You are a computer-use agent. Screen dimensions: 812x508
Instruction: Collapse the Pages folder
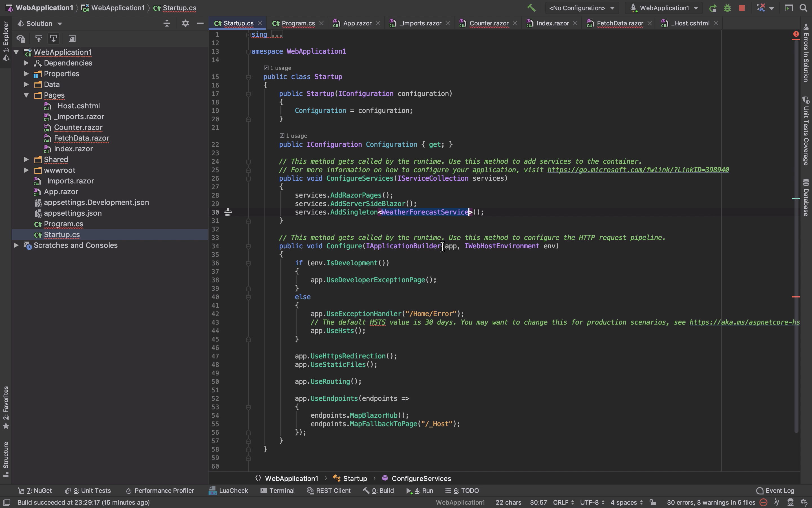[26, 95]
